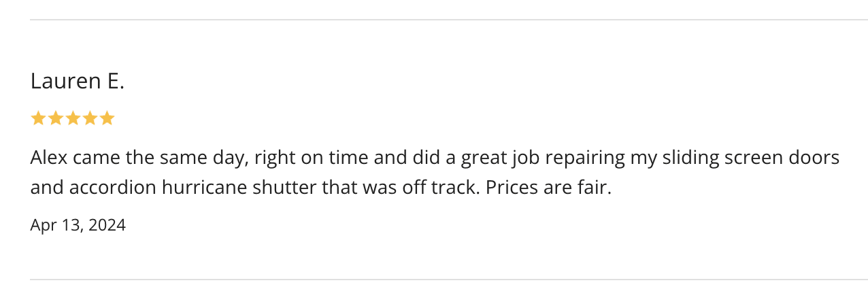Click the fifth gold star
The width and height of the screenshot is (868, 302).
point(107,119)
